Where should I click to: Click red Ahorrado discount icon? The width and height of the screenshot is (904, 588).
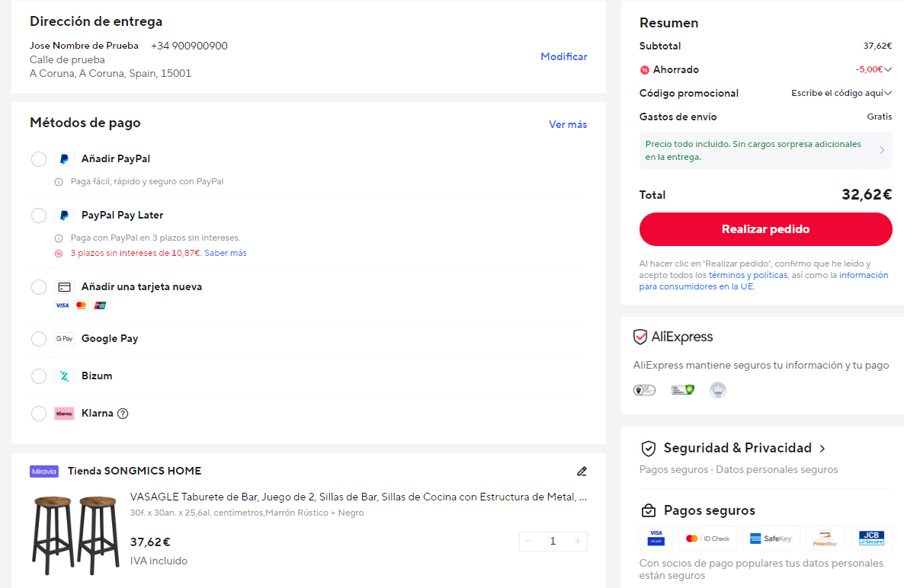coord(645,70)
